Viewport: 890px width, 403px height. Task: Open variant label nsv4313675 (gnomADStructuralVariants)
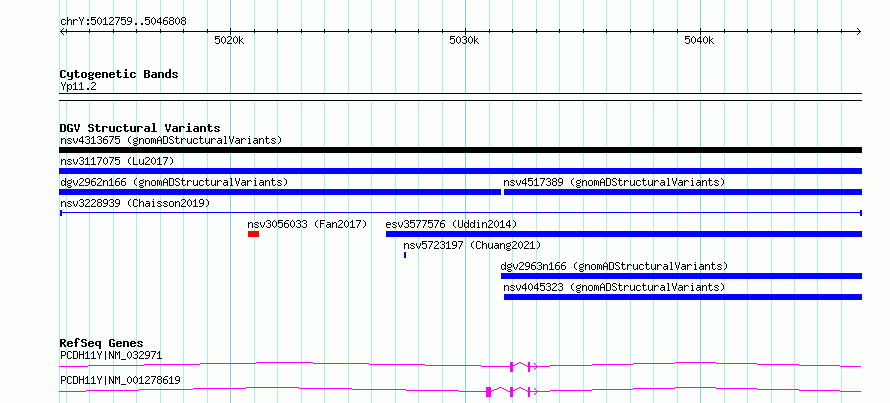(x=171, y=140)
